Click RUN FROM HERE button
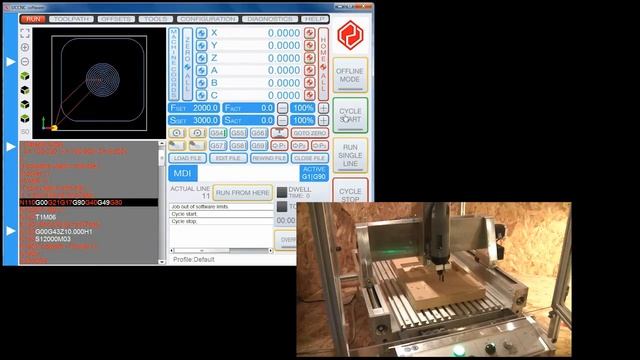Screen dimensions: 640x360 click(x=243, y=193)
